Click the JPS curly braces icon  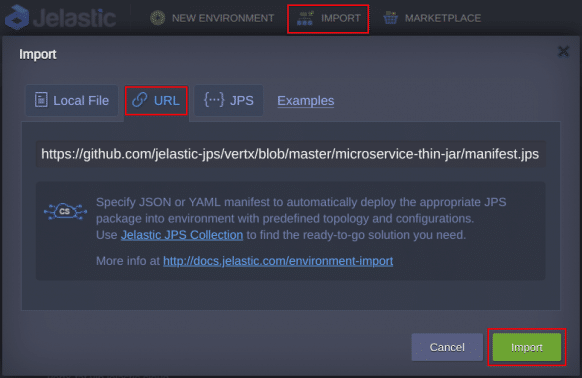pos(214,100)
